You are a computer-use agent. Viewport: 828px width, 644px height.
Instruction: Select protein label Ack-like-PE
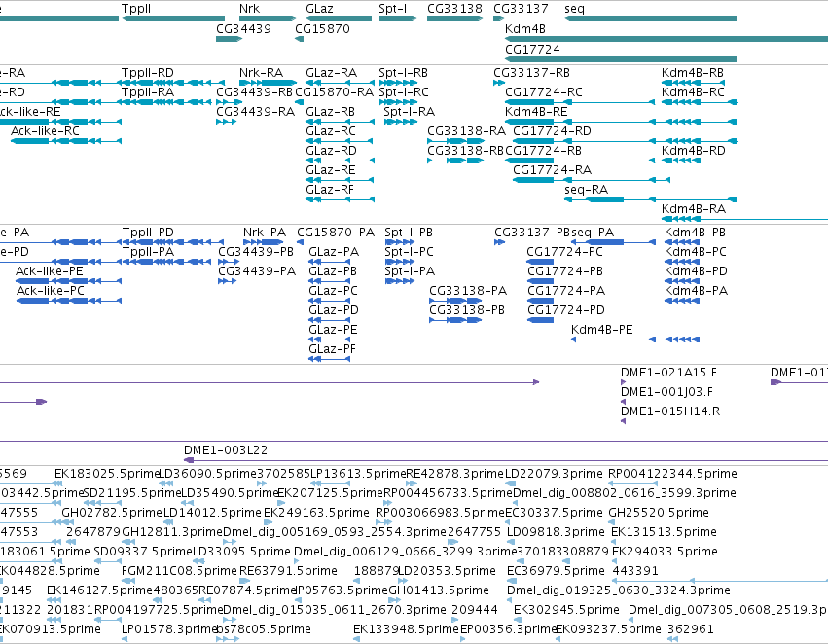pos(49,271)
